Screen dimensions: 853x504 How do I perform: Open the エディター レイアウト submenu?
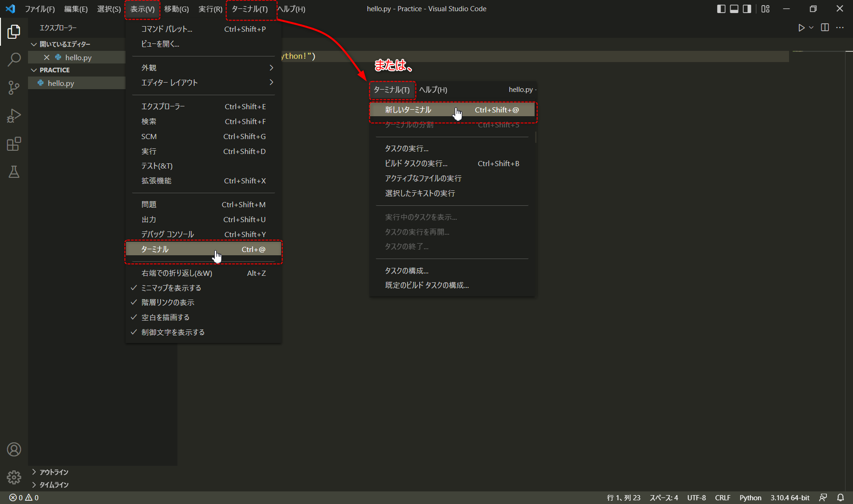click(x=204, y=83)
